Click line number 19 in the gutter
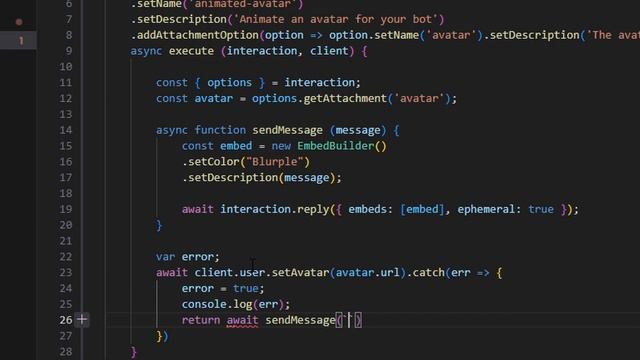The height and width of the screenshot is (360, 640). pos(66,209)
